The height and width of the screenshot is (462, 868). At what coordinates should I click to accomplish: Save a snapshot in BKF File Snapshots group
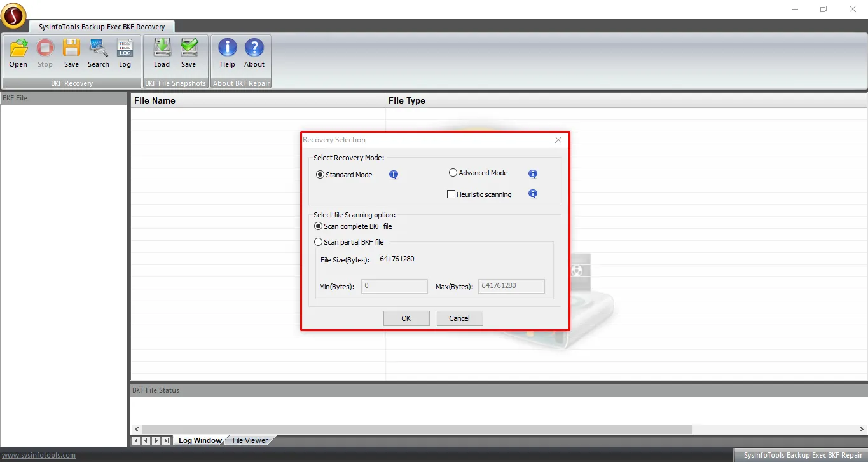coord(189,53)
